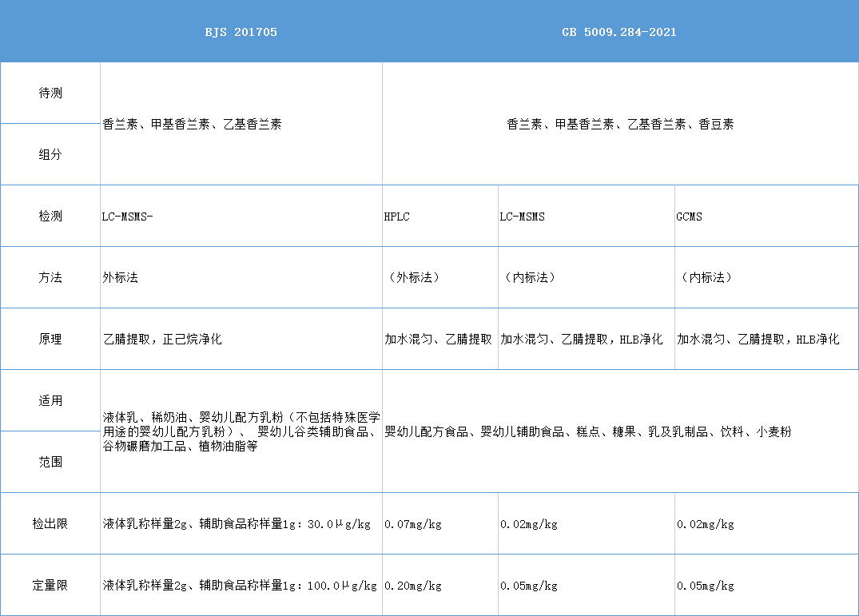Click the cell starting 婴幼儿配方食品、婴幼儿辅助食品
859x616 pixels.
point(620,431)
